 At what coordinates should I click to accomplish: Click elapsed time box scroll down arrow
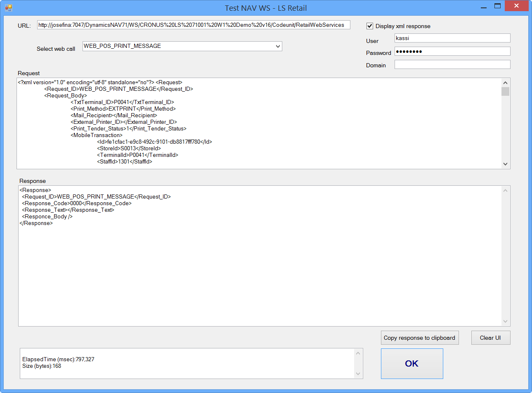coord(358,374)
